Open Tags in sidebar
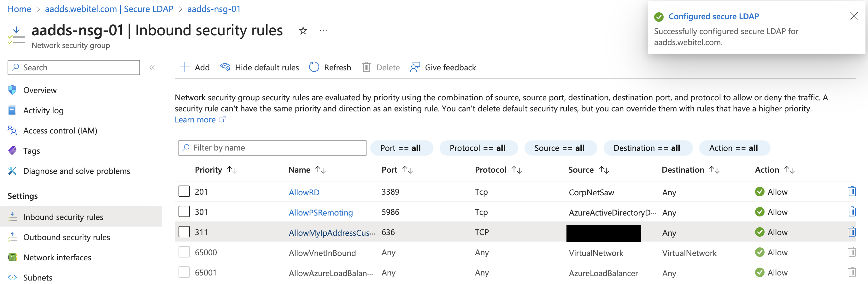This screenshot has height=284, width=868. pyautogui.click(x=31, y=151)
